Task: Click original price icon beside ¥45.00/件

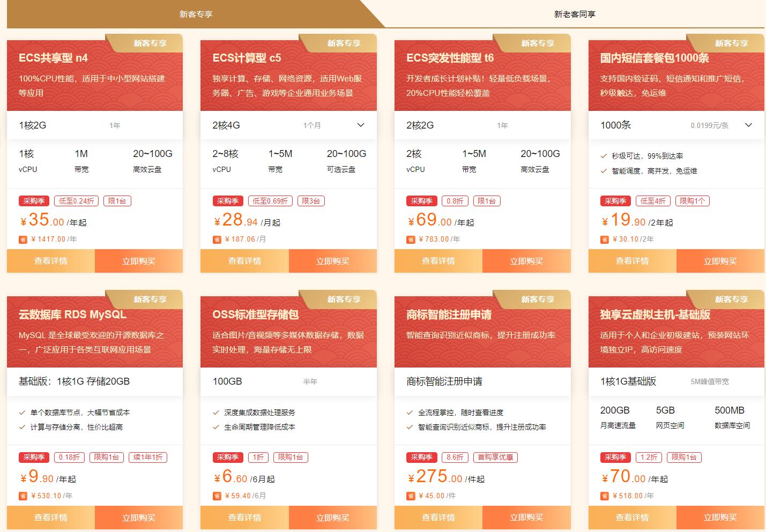Action: click(x=411, y=496)
